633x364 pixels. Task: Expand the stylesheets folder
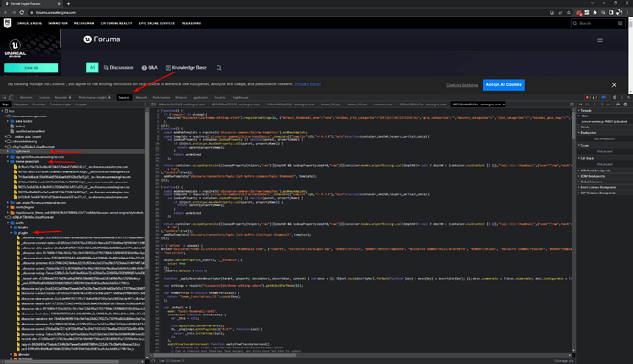[x=8, y=151]
